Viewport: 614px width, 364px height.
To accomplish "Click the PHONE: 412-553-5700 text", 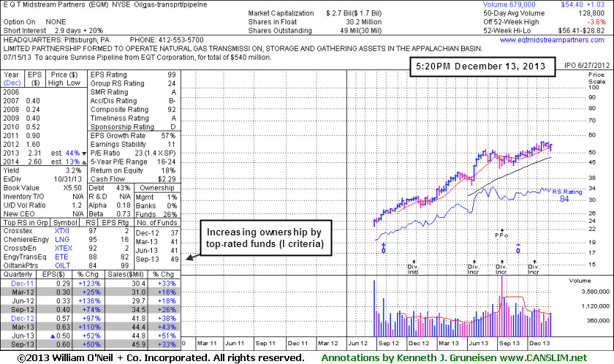I will (167, 40).
